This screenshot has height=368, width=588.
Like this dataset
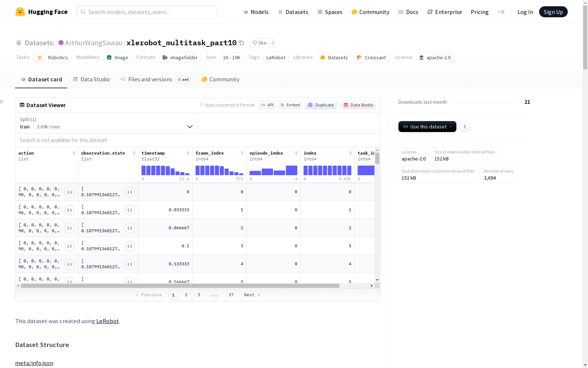coord(259,43)
